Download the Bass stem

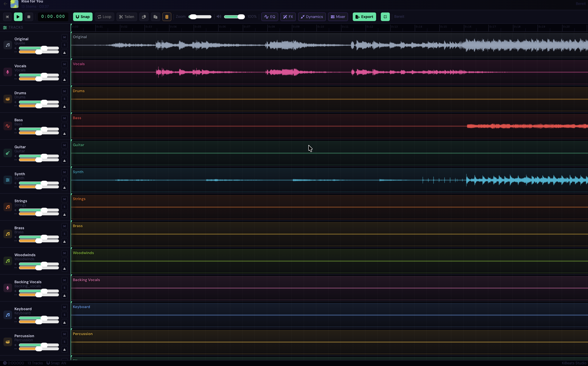[x=64, y=133]
